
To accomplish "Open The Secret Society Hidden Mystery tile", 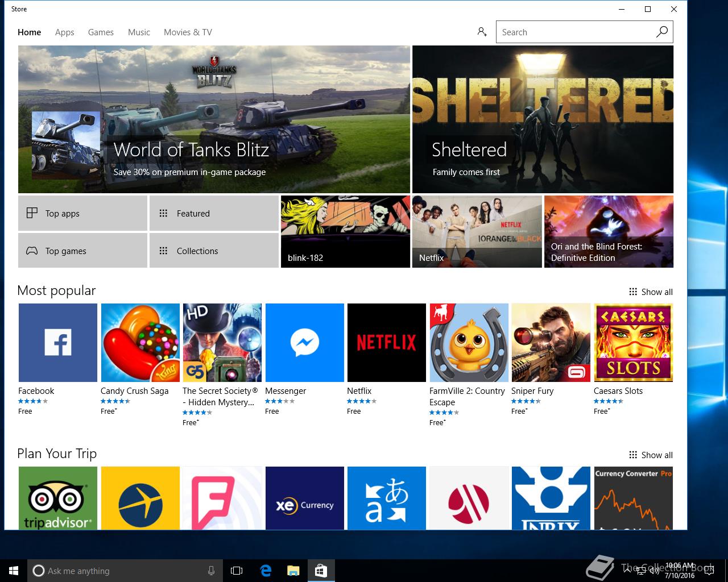I will [x=222, y=343].
